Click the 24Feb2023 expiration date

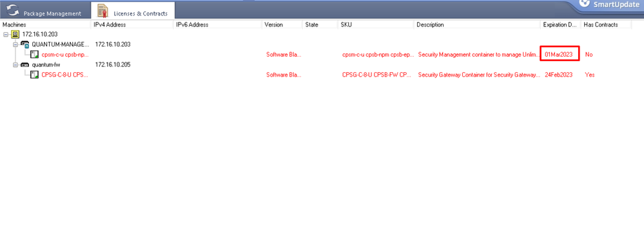(x=558, y=75)
